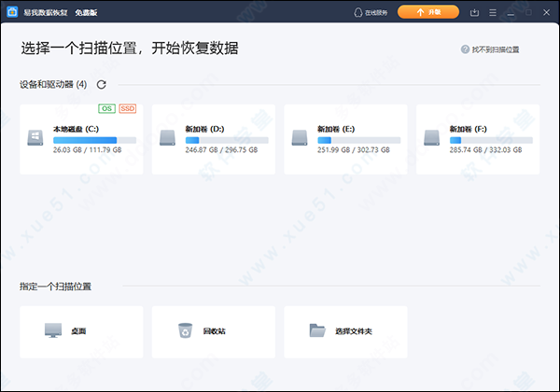Viewport: 560px width, 392px height.
Task: Click the orange 升级 upgrade button
Action: [x=427, y=12]
